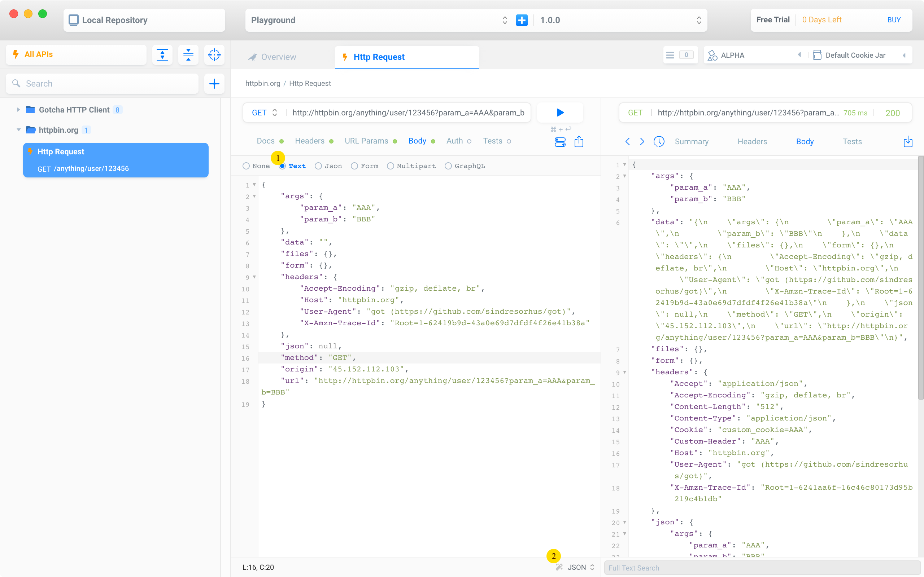Expand the Gotcha HTTP Client folder
This screenshot has width=924, height=577.
click(x=18, y=110)
